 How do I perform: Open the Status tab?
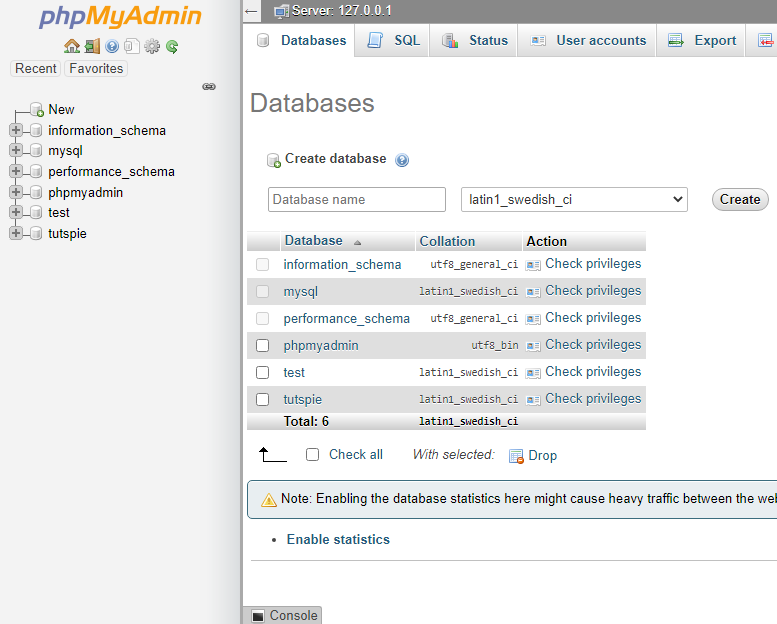(x=474, y=41)
